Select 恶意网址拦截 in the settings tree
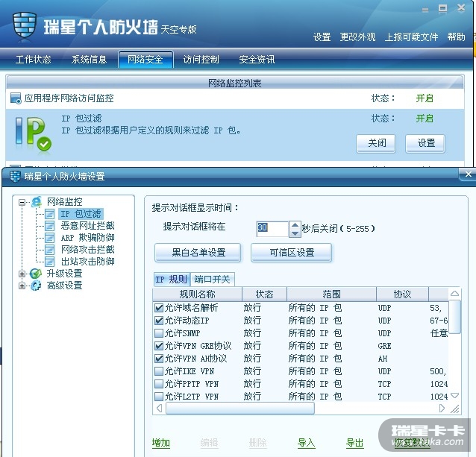Viewport: 476px width, 457px height. point(87,226)
